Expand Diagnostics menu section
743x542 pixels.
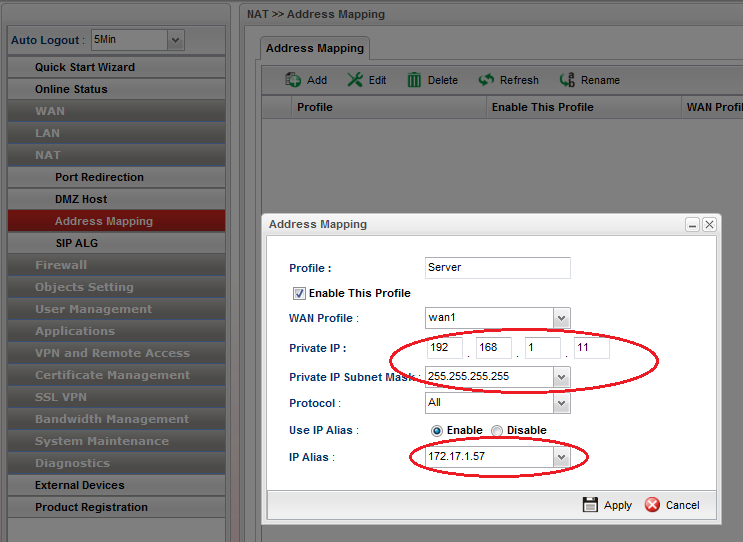point(117,463)
